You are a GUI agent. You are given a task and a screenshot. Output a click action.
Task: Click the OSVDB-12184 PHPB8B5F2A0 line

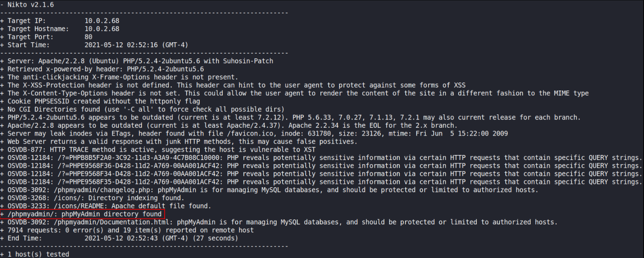tap(321, 157)
